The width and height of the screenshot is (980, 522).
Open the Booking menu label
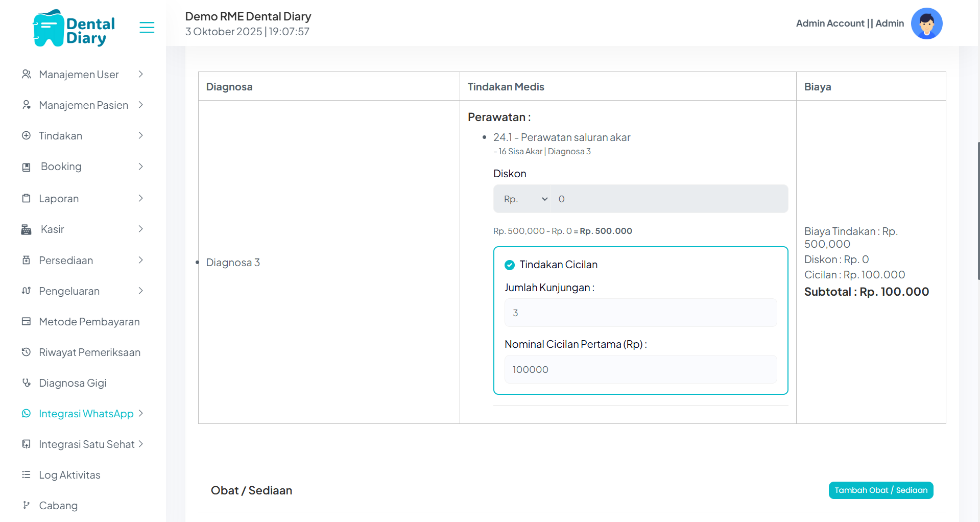61,167
